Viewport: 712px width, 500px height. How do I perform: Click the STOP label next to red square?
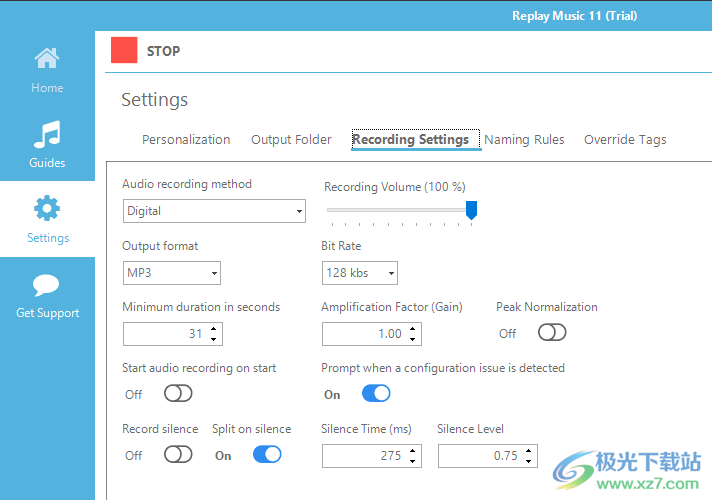click(x=163, y=51)
